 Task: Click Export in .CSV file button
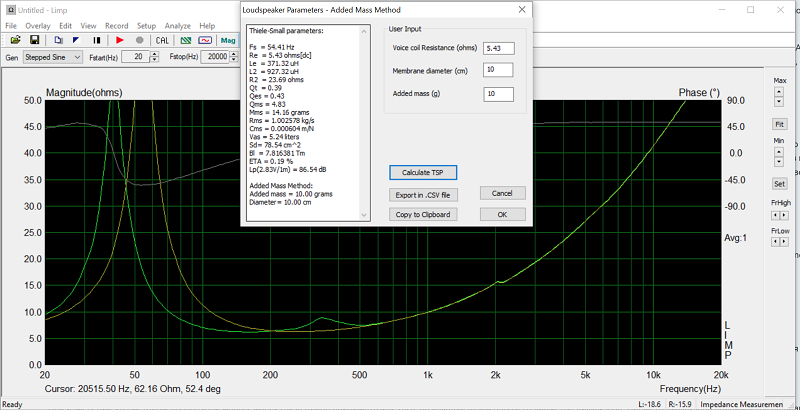click(x=422, y=194)
